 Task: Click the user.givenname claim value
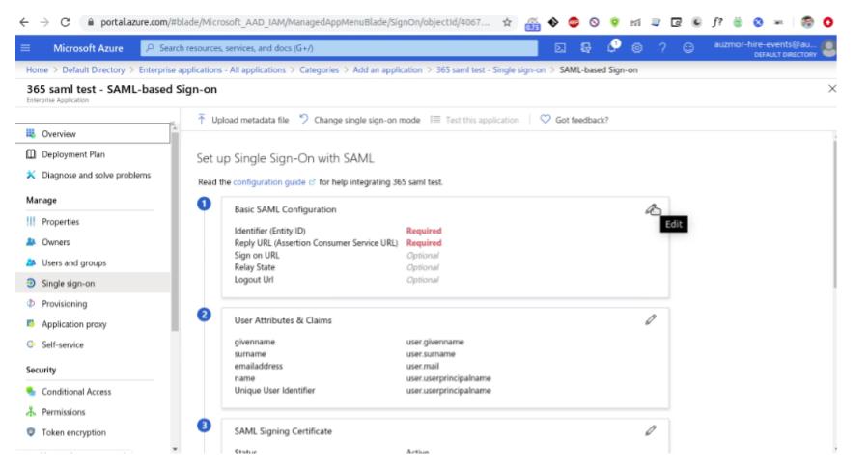point(434,342)
